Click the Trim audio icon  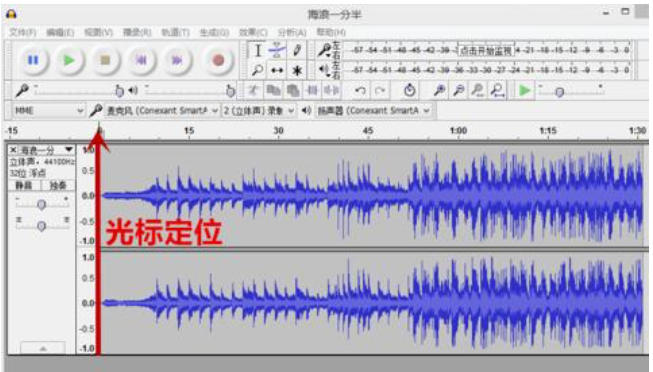[x=312, y=90]
